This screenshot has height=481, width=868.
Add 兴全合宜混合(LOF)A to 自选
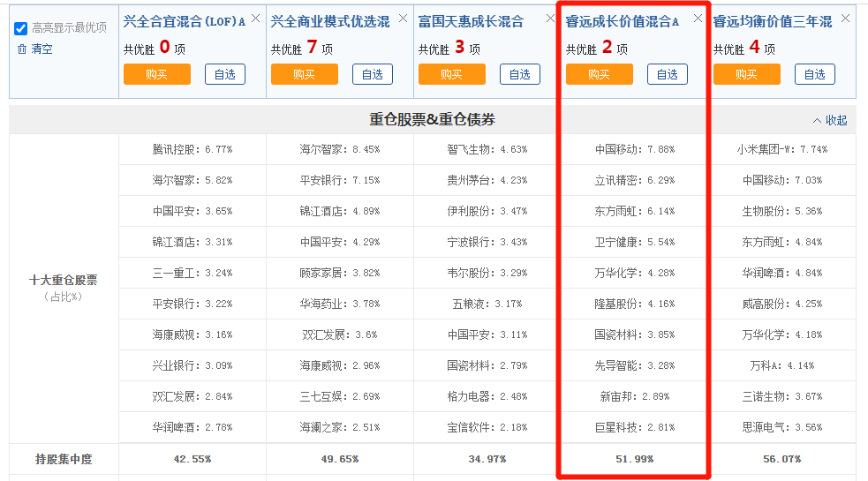point(225,74)
